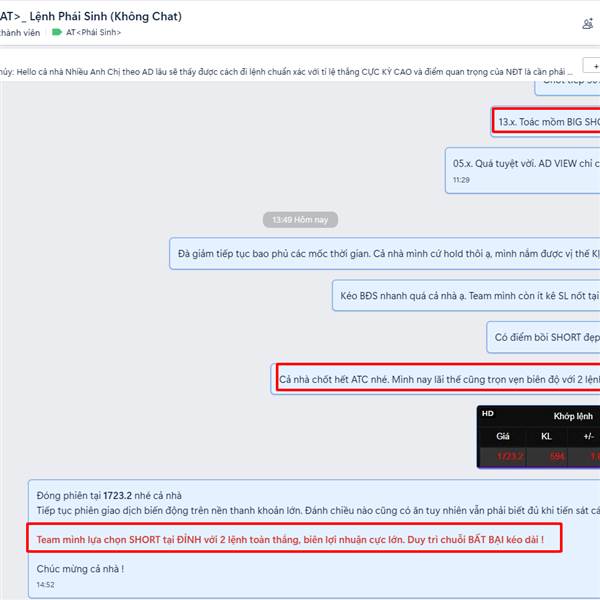Select message 'Đà giảm tiếp tục bao phủ'
This screenshot has height=600, width=600.
pyautogui.click(x=385, y=254)
